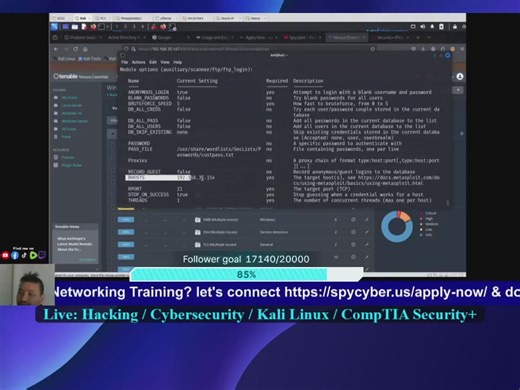The image size is (520, 390).
Task: Click the folder icon beside TLS issues
Action: click(x=197, y=244)
